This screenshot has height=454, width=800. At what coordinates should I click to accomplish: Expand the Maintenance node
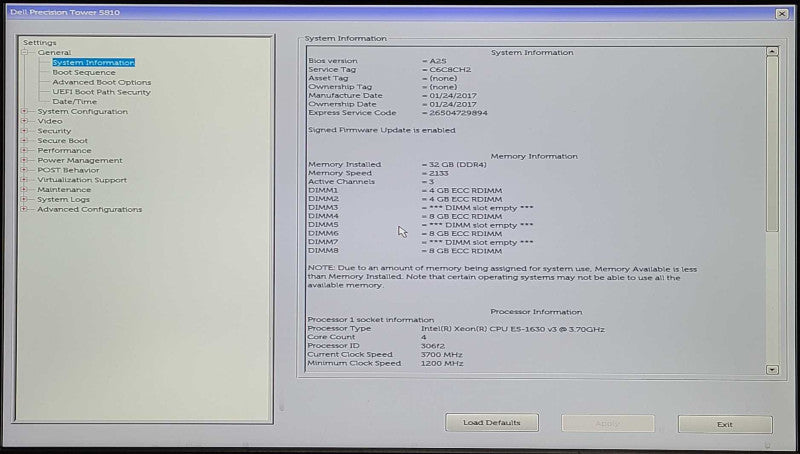coord(24,189)
